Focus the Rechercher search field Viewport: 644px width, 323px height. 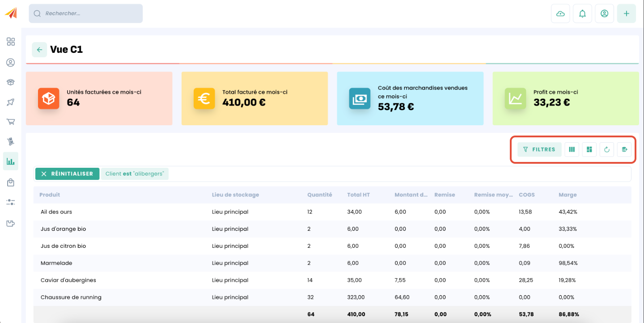click(x=86, y=13)
